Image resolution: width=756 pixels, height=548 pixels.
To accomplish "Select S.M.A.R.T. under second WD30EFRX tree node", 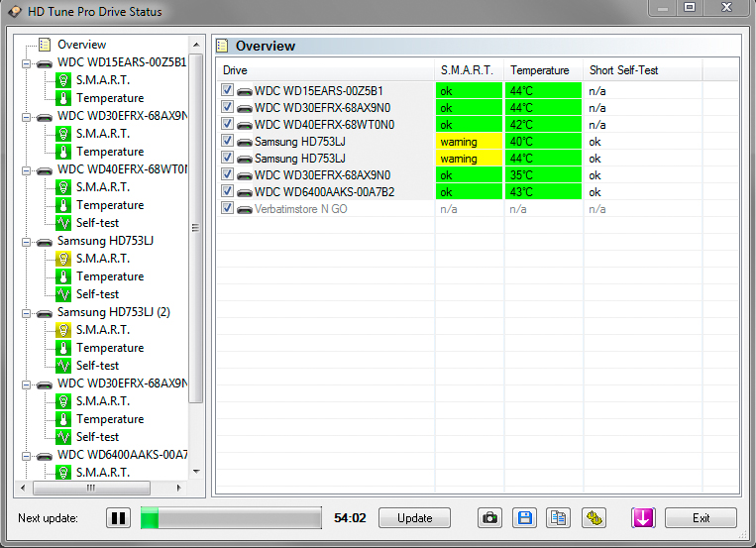I will (x=103, y=401).
